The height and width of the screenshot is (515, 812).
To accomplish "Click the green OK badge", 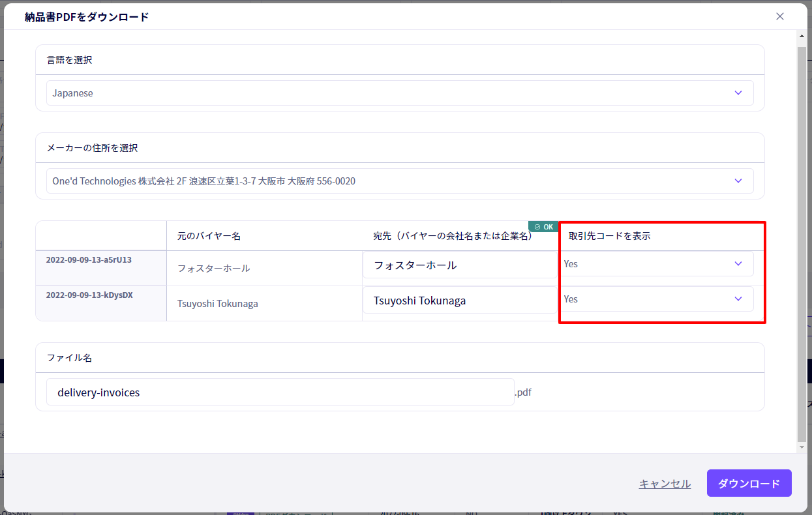I will [543, 227].
